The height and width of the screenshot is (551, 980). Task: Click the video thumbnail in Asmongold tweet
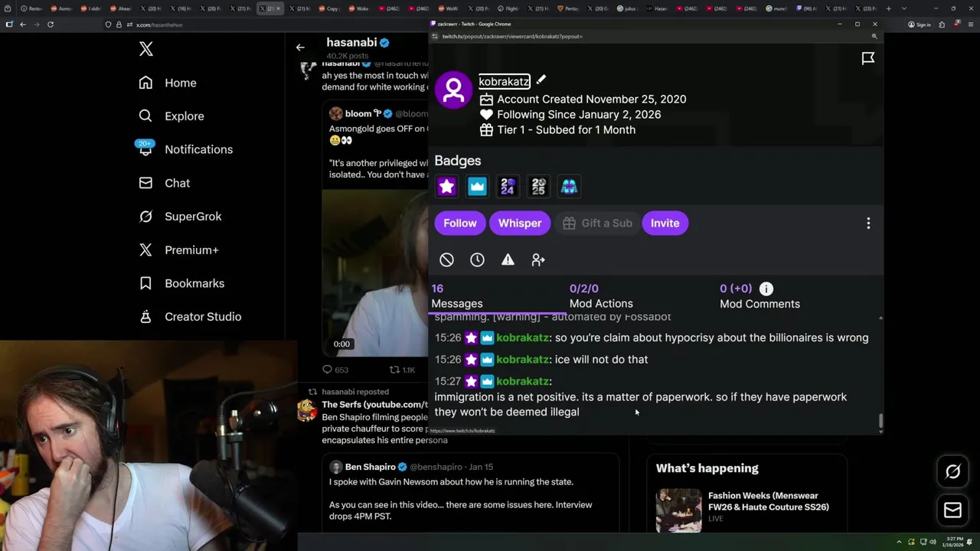tap(375, 272)
